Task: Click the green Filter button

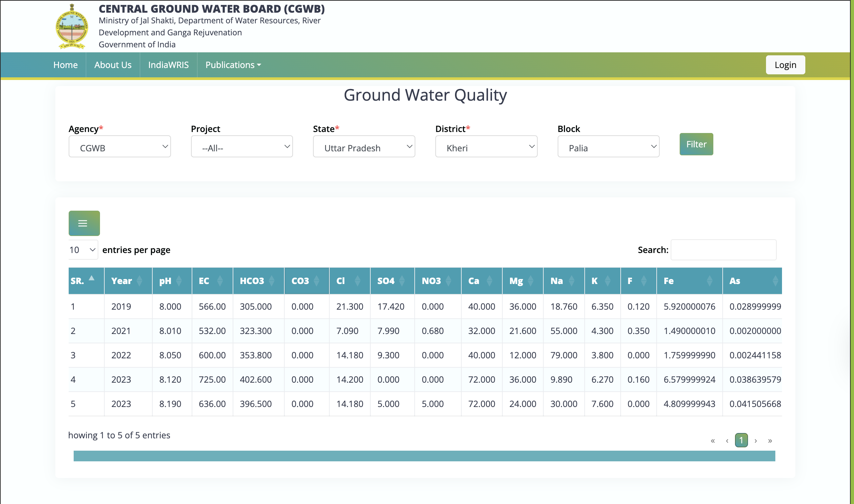Action: [696, 144]
